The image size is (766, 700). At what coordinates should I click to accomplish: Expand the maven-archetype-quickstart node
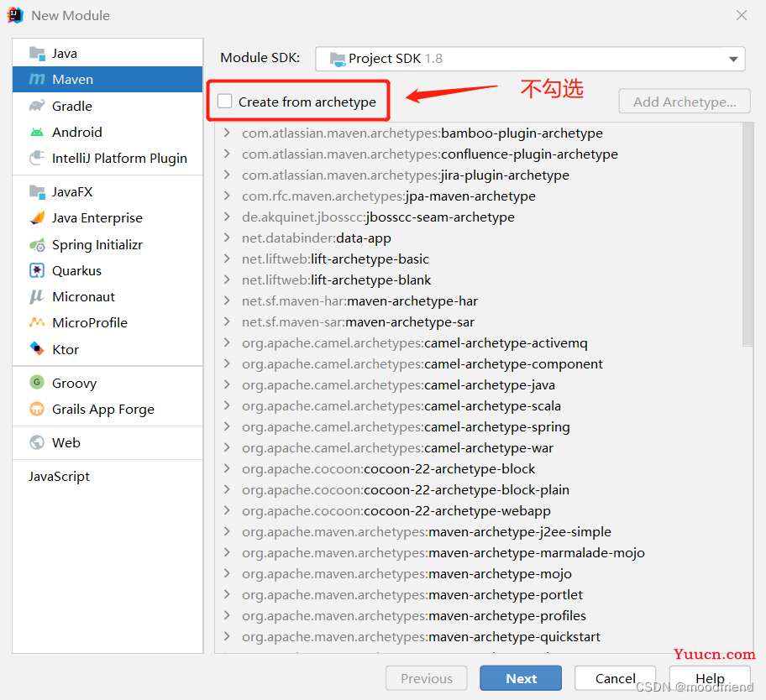pyautogui.click(x=227, y=636)
